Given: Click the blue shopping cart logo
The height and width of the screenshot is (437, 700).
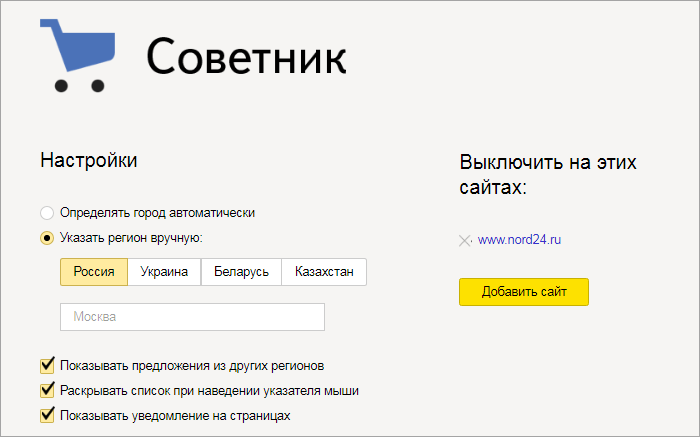Looking at the screenshot, I should point(77,55).
